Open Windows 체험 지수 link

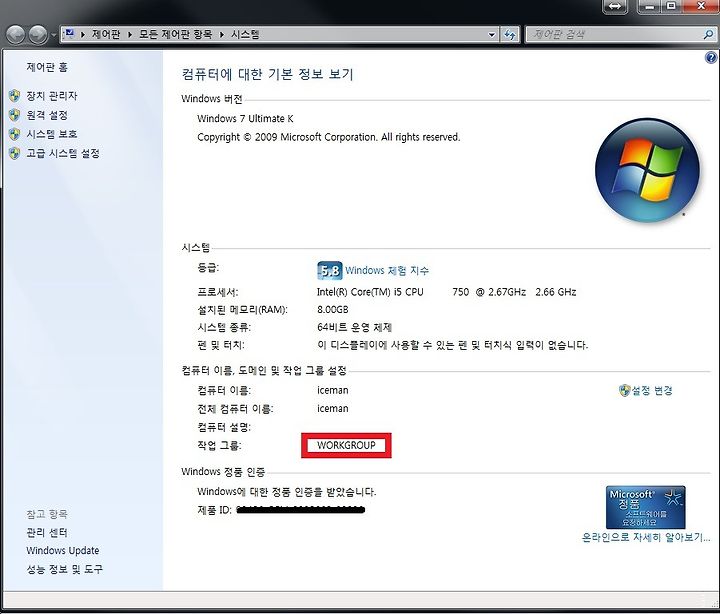[387, 270]
